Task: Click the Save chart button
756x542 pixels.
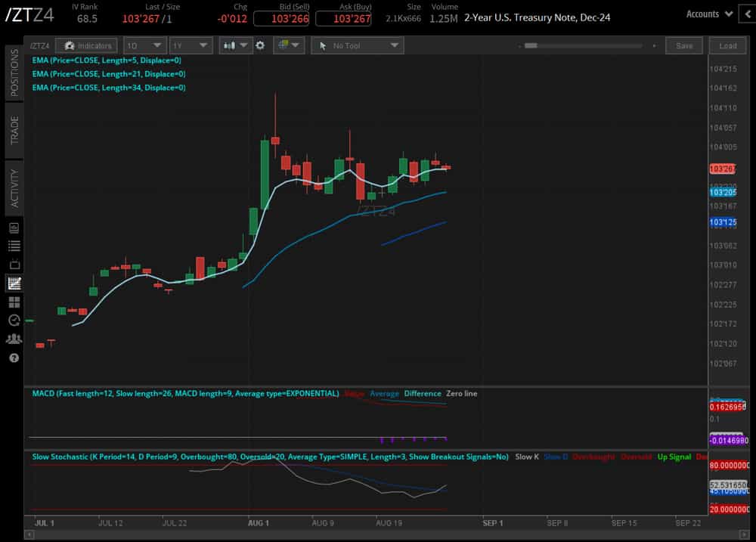Action: coord(684,46)
